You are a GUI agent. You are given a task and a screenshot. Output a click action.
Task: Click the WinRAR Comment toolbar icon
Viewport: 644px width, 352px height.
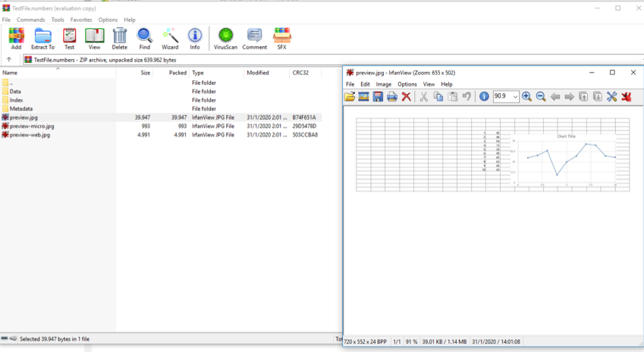point(255,39)
